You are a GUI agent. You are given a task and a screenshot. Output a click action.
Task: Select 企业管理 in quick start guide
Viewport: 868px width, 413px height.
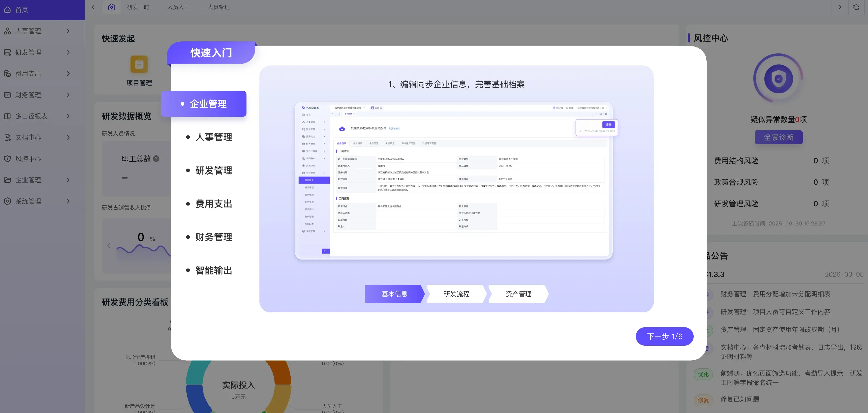(x=203, y=104)
